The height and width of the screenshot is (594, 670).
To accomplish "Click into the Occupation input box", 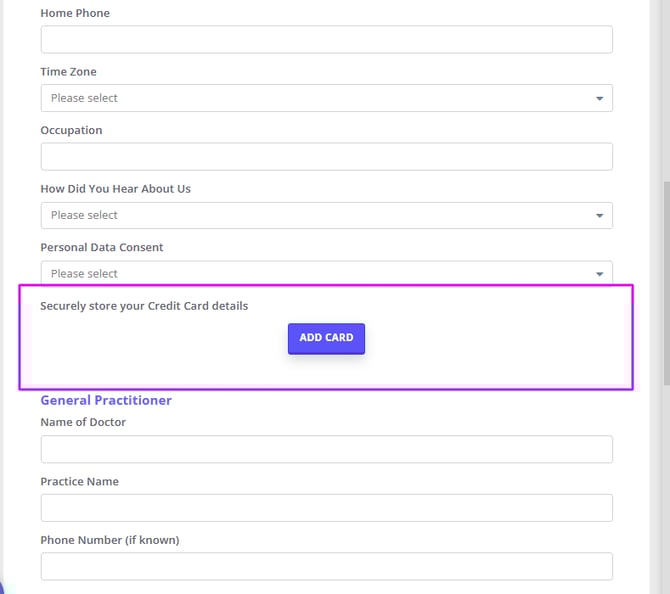I will [326, 157].
